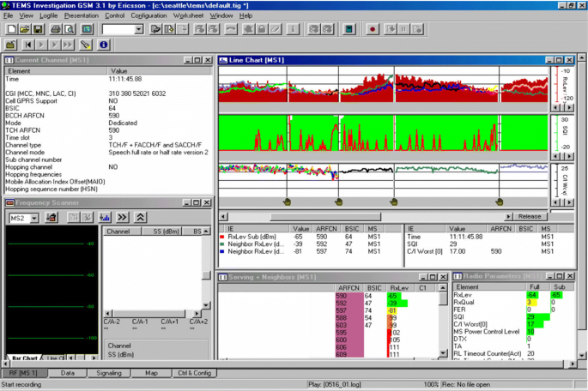Click the last event marker under Line Chart
The image size is (588, 391).
point(499,202)
